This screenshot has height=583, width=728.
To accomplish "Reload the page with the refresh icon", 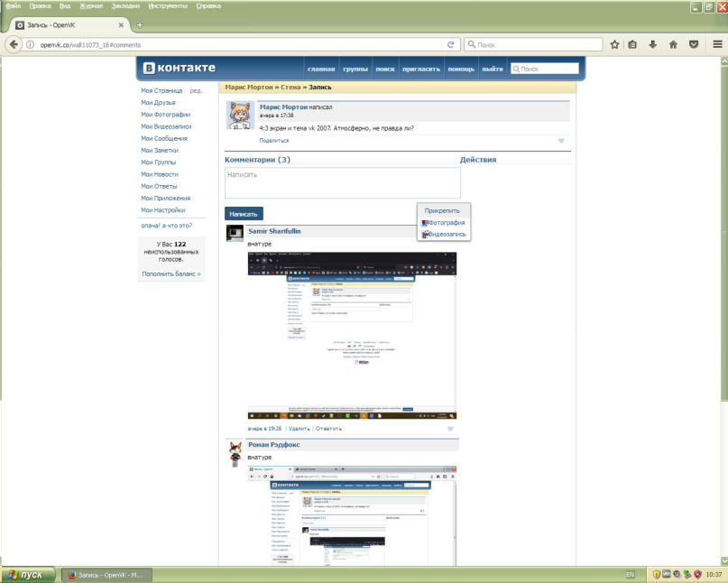I will [x=450, y=44].
